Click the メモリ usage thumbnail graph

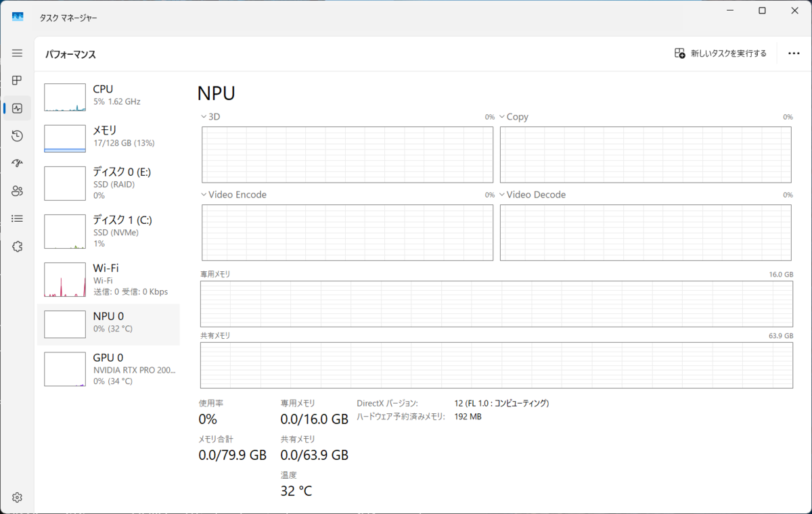pyautogui.click(x=65, y=139)
